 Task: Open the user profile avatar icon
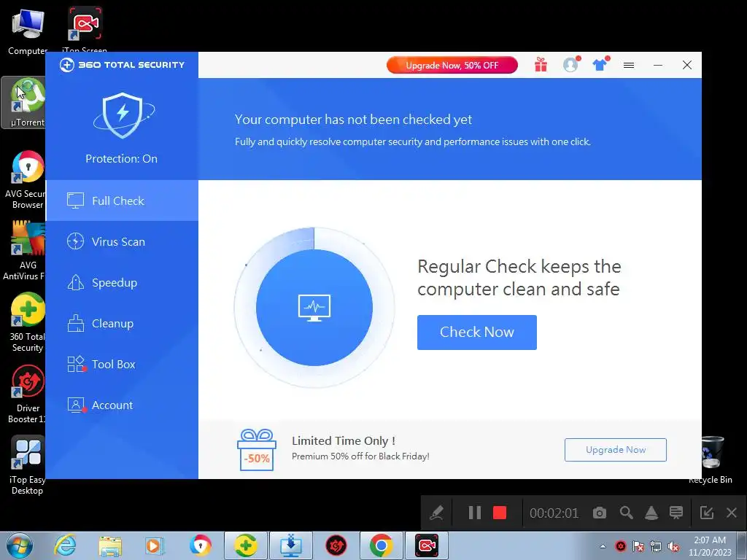570,64
